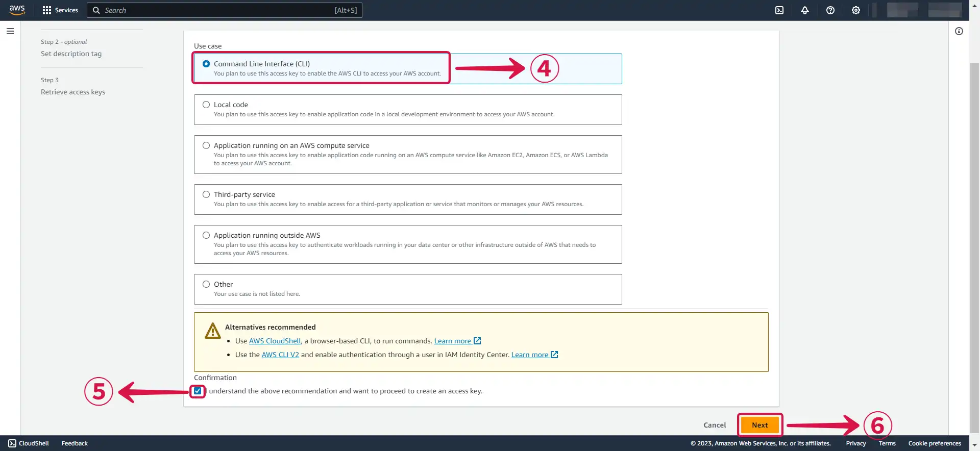Viewport: 980px width, 451px height.
Task: Toggle the hamburger side navigation menu
Action: point(10,31)
